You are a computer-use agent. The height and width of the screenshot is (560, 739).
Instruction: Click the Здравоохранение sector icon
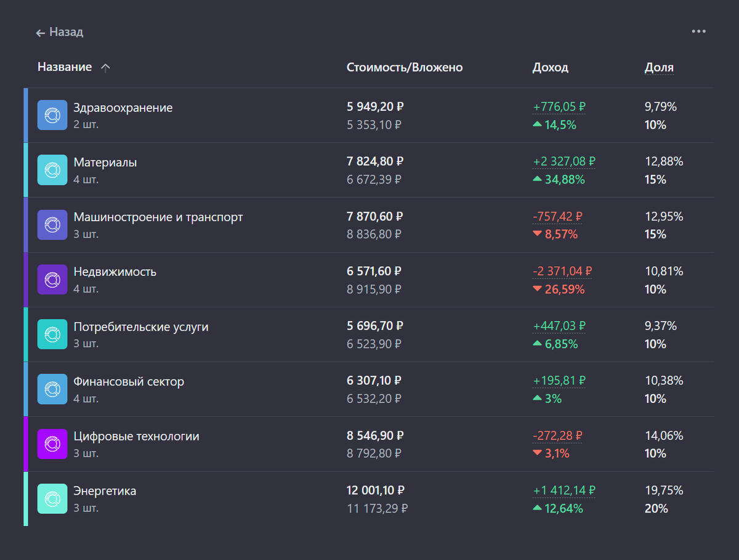[52, 115]
